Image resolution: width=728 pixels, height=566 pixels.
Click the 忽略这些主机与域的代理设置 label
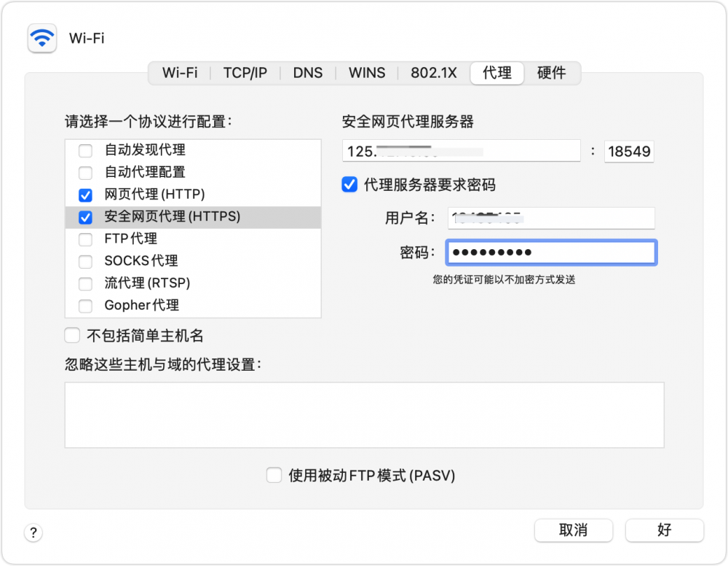[x=163, y=364]
